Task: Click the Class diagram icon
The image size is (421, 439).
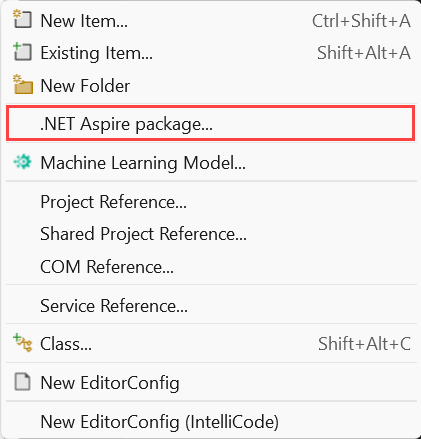Action: 23,343
